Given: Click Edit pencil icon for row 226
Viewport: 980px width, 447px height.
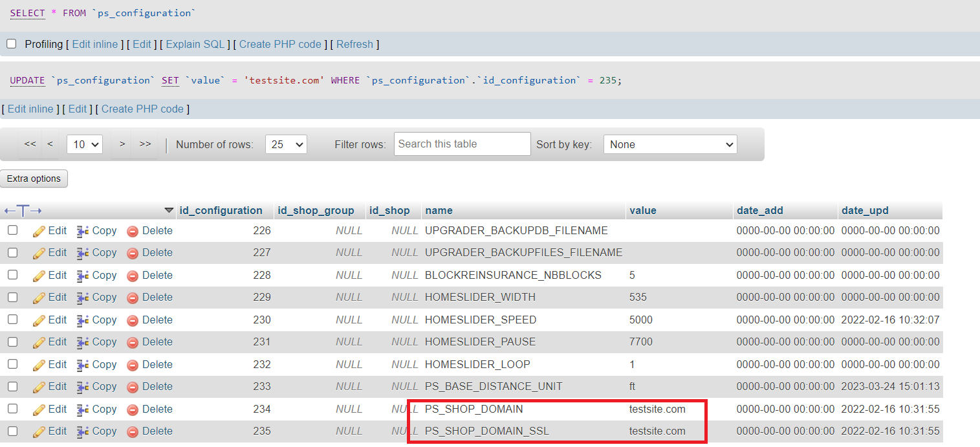Looking at the screenshot, I should coord(39,231).
